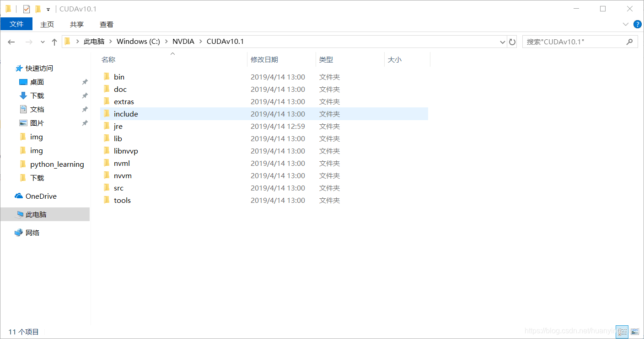Image resolution: width=644 pixels, height=339 pixels.
Task: Click the 文件夹 type cell of tools row
Action: tap(329, 200)
